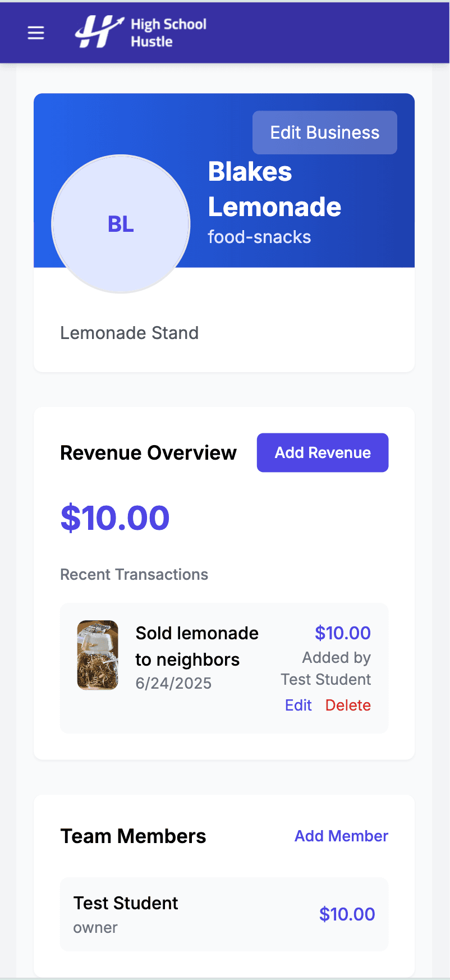Click the Lemonade Stand description text

click(x=130, y=333)
